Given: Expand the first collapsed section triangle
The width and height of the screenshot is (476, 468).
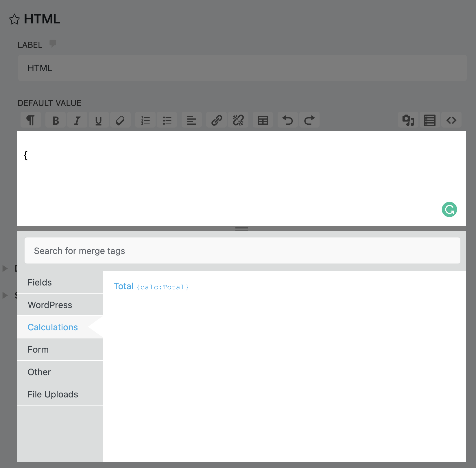Looking at the screenshot, I should [x=5, y=268].
